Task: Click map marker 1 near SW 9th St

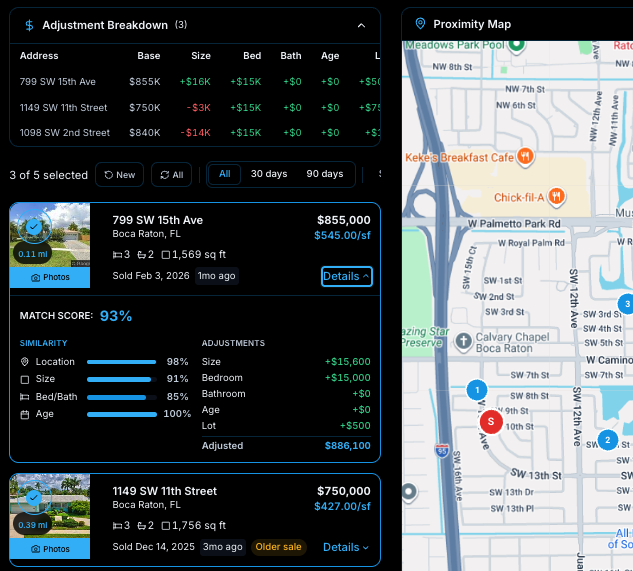Action: coord(477,390)
